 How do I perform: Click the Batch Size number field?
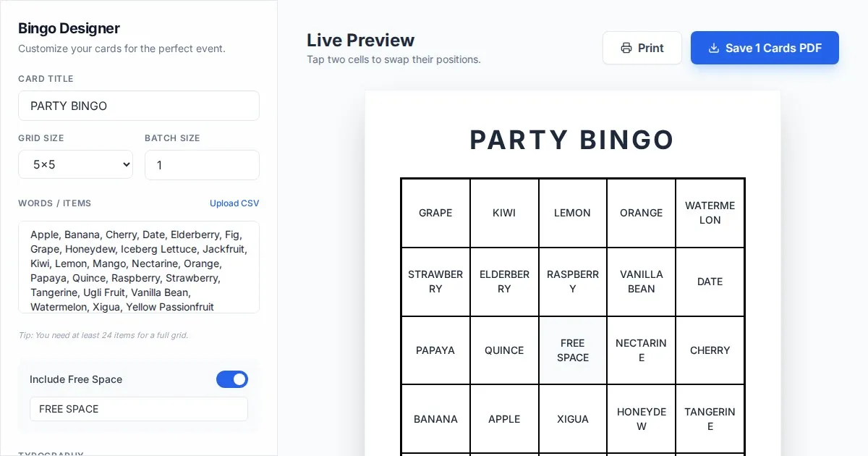point(202,165)
